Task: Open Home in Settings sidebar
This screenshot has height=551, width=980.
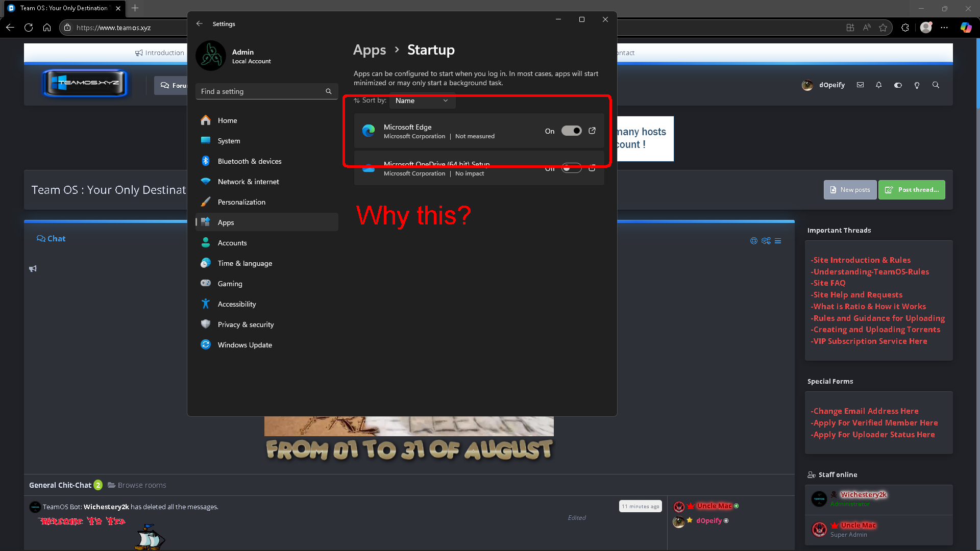Action: [266, 120]
